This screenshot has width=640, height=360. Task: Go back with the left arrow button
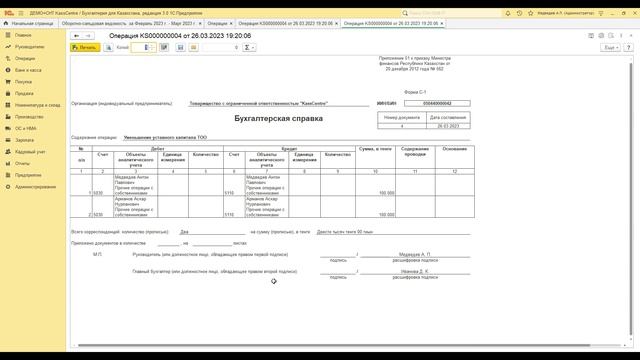click(76, 36)
